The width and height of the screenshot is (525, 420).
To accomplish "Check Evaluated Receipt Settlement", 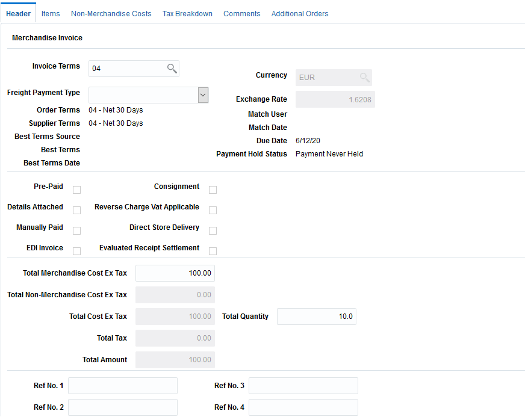I will (213, 251).
